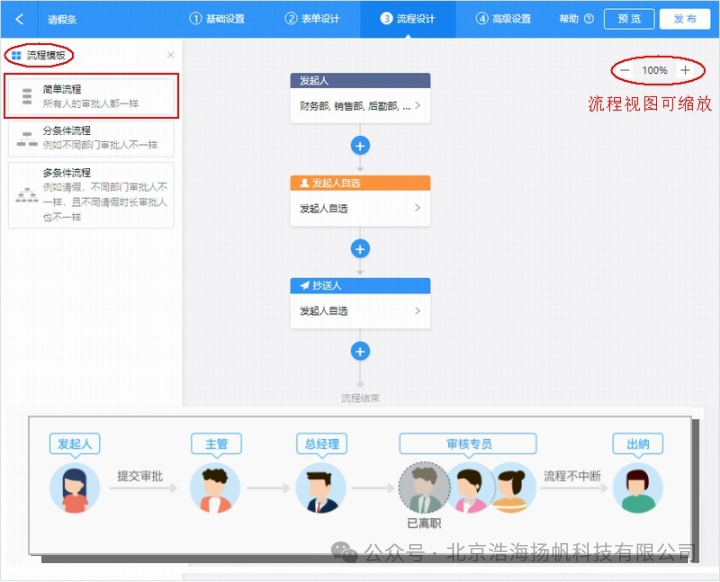Click the plus button below the 发起人自选 node
The height and width of the screenshot is (582, 720).
pos(360,249)
